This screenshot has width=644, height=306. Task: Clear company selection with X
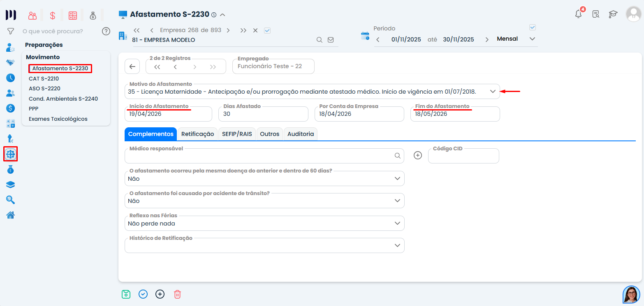(255, 30)
